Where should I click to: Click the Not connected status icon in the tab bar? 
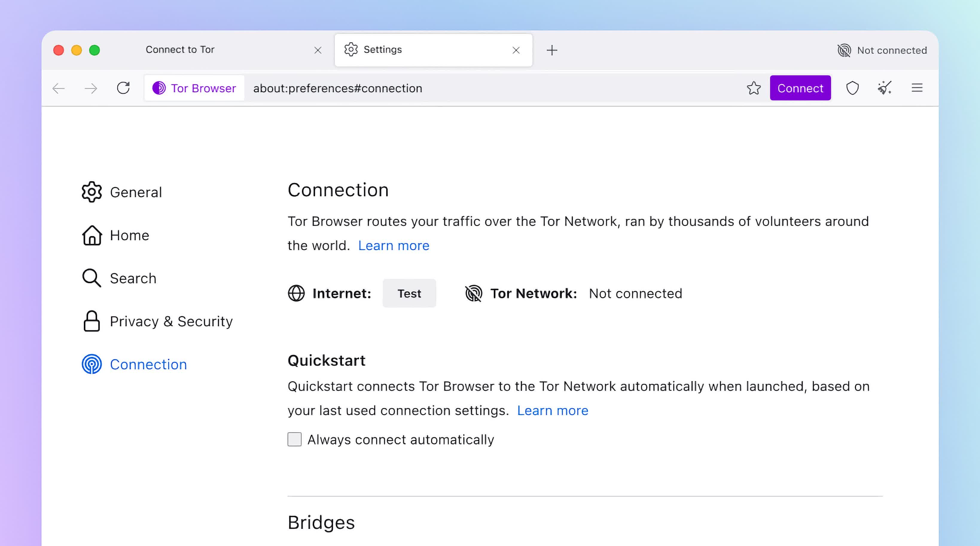pos(844,50)
